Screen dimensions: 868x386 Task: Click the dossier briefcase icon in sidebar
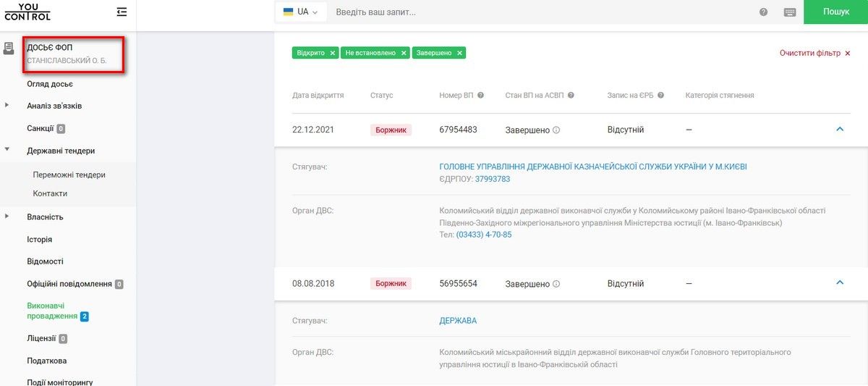(x=9, y=49)
